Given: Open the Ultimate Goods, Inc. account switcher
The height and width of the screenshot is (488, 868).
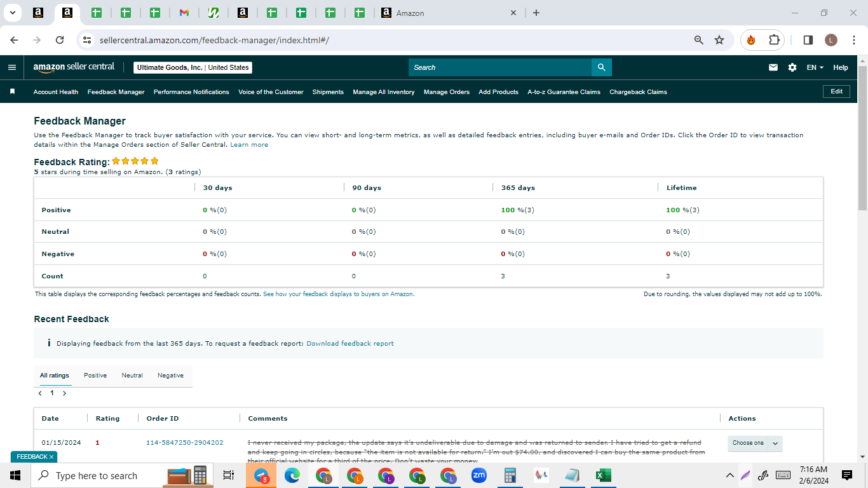Looking at the screenshot, I should [193, 67].
